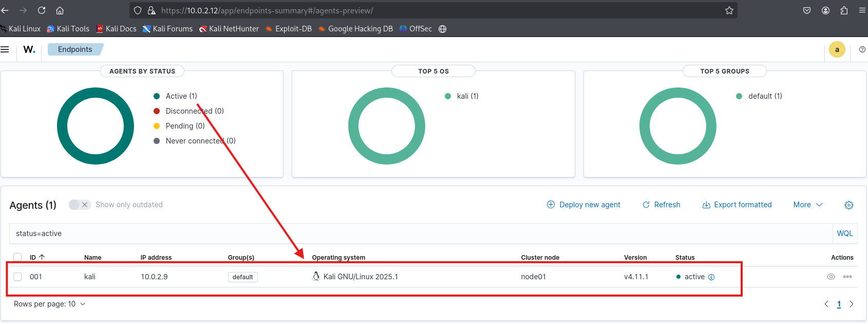This screenshot has width=868, height=324.
Task: Click the table settings gear icon
Action: click(848, 205)
